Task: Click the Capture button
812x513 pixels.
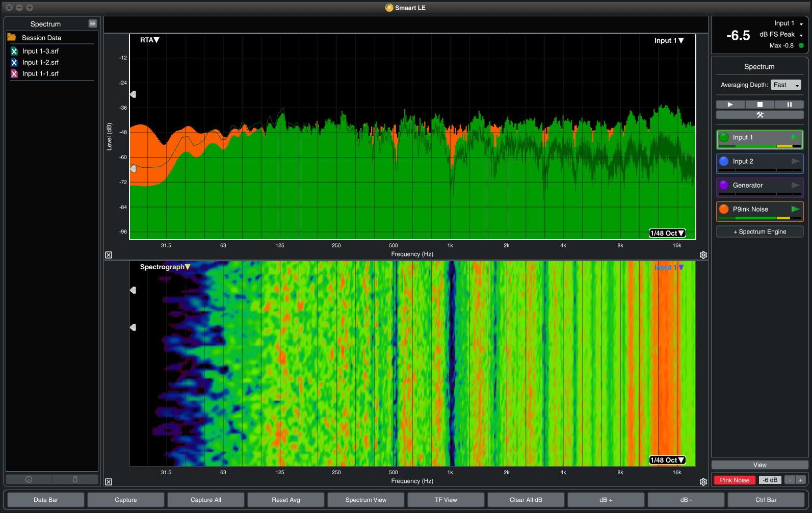Action: (x=126, y=500)
